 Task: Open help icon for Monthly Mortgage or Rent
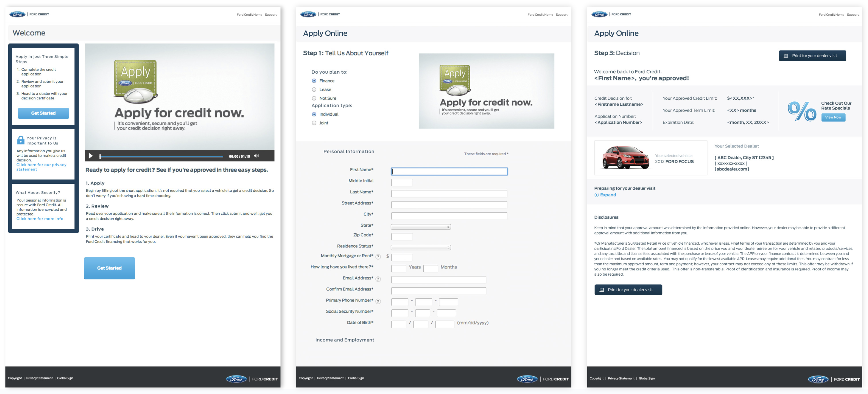(378, 257)
